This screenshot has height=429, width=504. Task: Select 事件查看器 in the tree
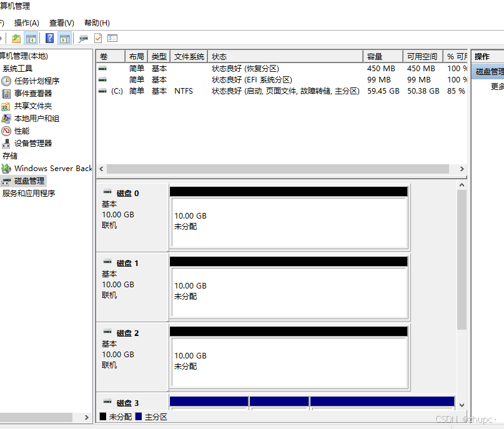(33, 94)
